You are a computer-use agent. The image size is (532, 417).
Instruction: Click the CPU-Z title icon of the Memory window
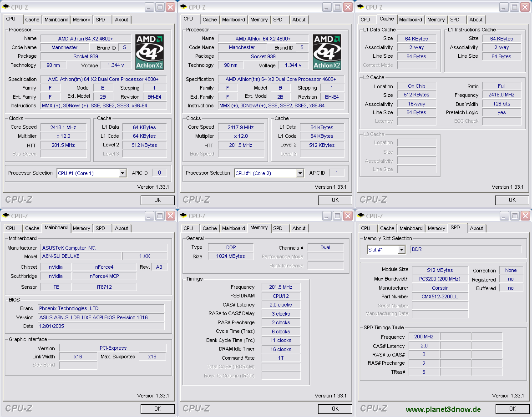(x=183, y=216)
